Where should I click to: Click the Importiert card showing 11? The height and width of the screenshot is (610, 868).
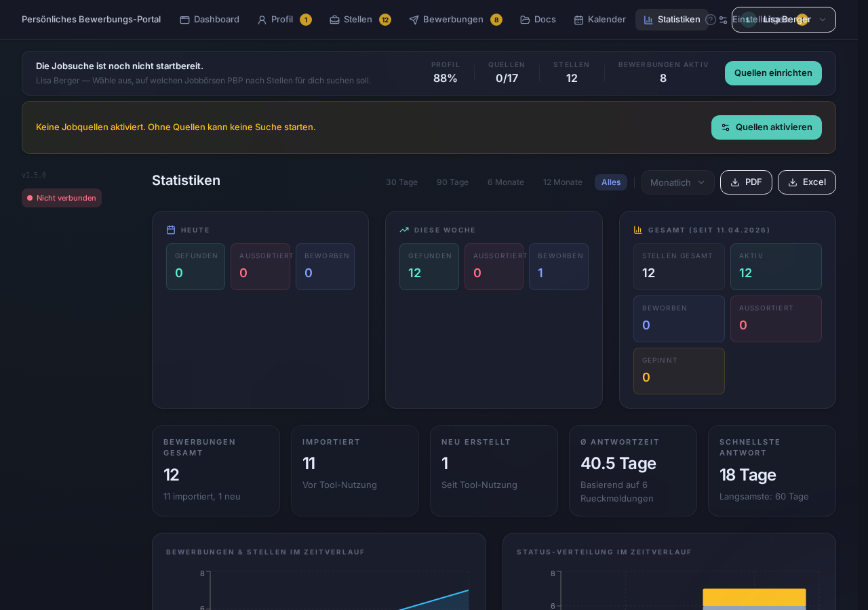pos(355,470)
